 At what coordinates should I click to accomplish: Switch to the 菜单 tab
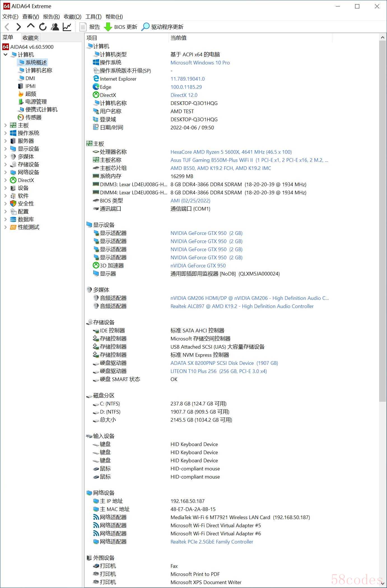tap(8, 37)
